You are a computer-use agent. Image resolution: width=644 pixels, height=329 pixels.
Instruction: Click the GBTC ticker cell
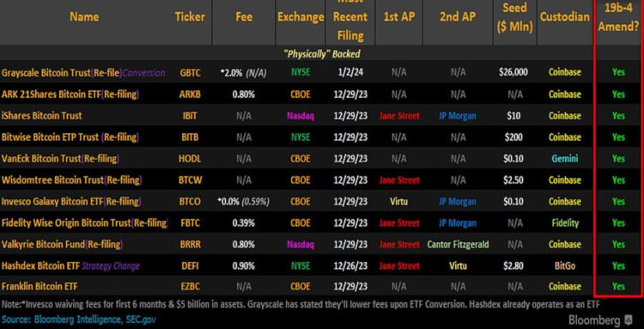pyautogui.click(x=190, y=73)
